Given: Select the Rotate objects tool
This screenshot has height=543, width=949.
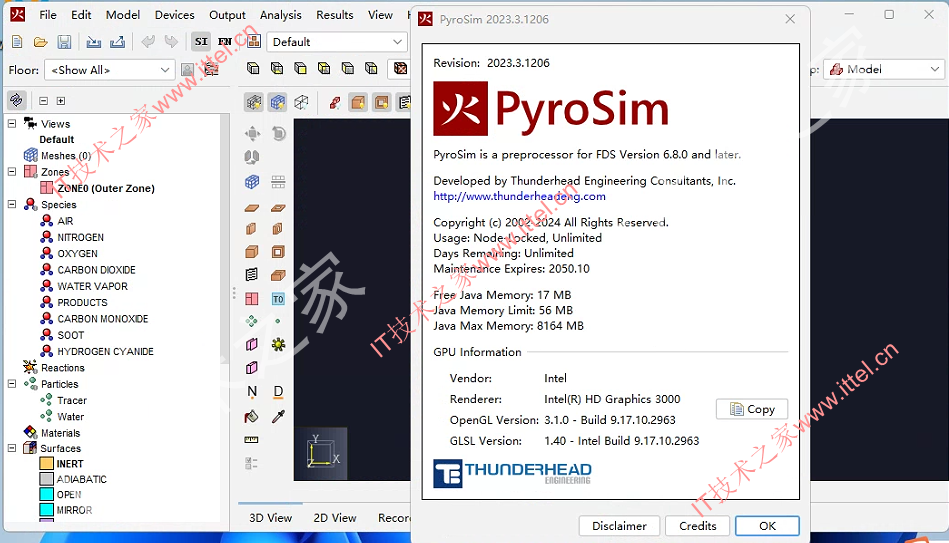Looking at the screenshot, I should [x=278, y=133].
